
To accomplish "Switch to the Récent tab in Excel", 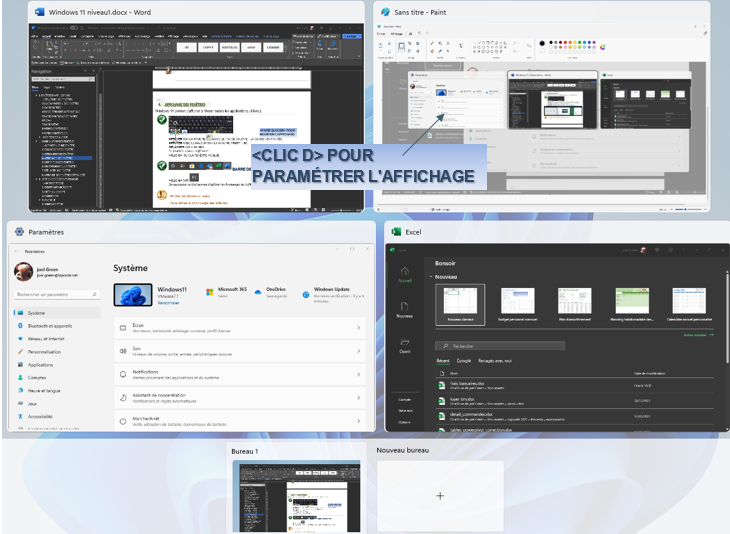I will tap(443, 361).
